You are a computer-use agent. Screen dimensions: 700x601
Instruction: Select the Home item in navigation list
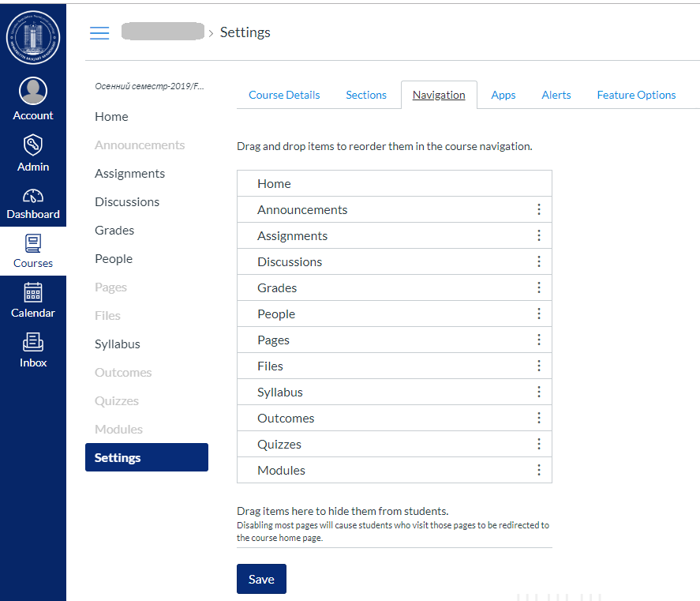(274, 183)
